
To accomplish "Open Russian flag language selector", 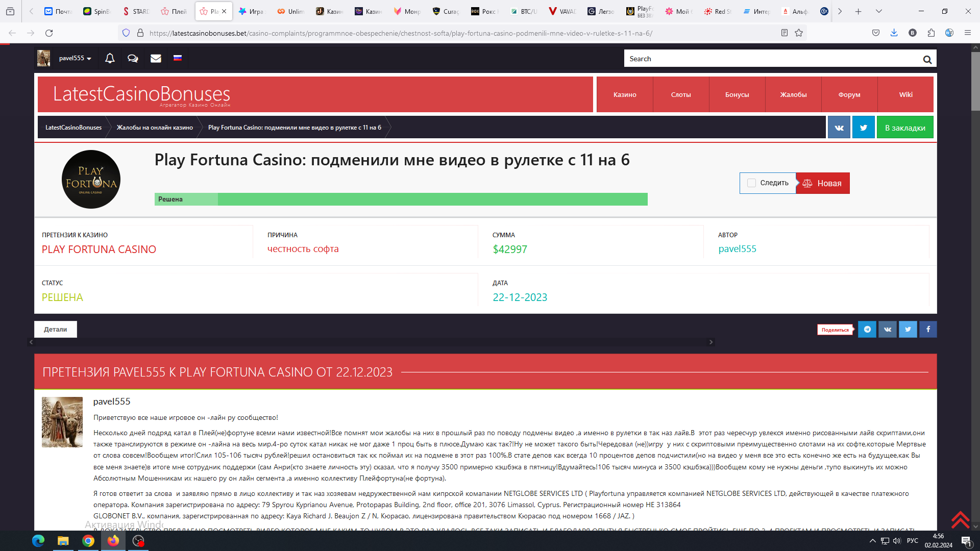I will 178,58.
